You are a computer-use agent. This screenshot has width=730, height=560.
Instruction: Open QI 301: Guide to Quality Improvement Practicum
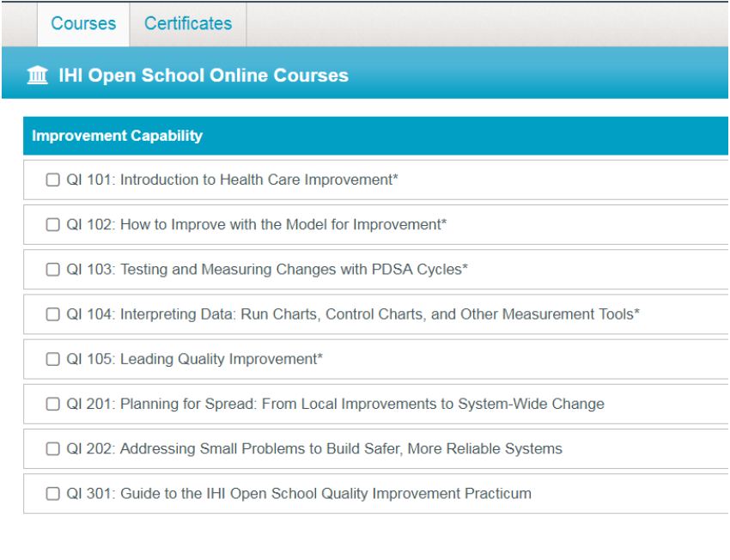[299, 493]
